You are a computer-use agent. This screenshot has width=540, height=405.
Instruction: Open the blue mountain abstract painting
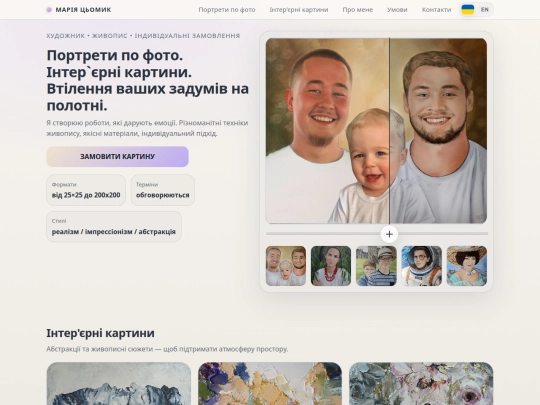[118, 383]
